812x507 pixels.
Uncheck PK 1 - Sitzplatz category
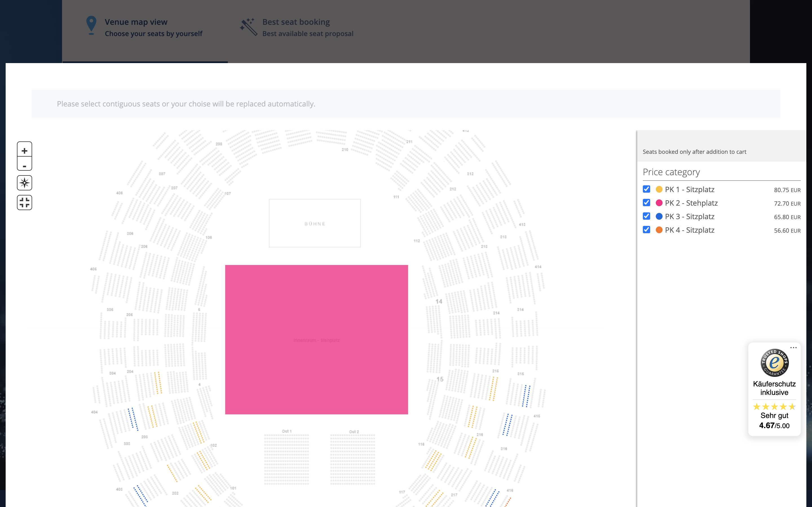tap(646, 189)
